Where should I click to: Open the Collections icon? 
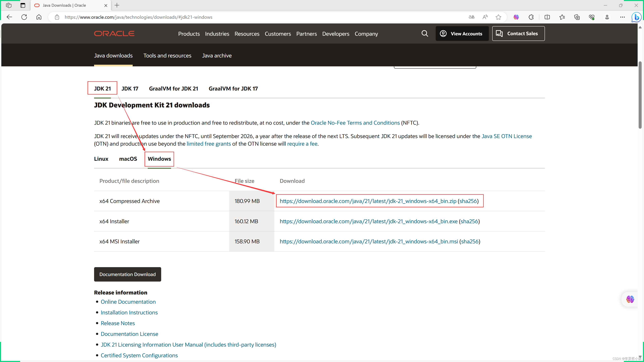[x=577, y=17]
